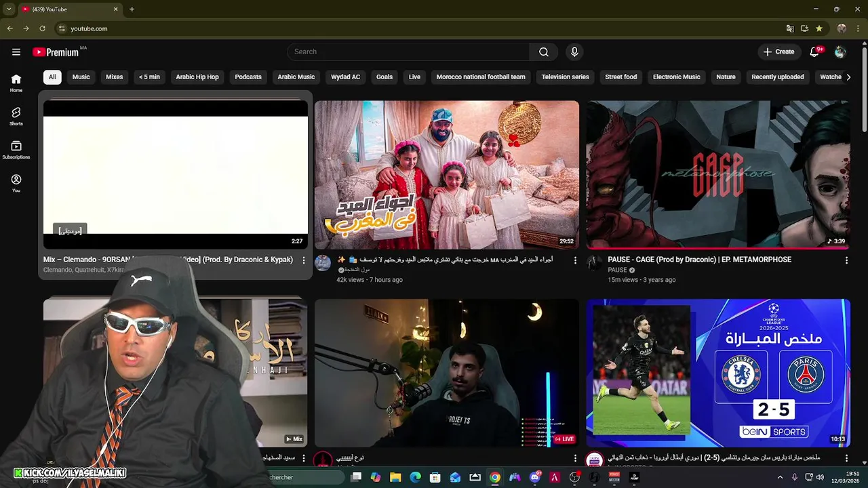Select the Music filter chip
Viewport: 868px width, 488px height.
click(x=81, y=77)
